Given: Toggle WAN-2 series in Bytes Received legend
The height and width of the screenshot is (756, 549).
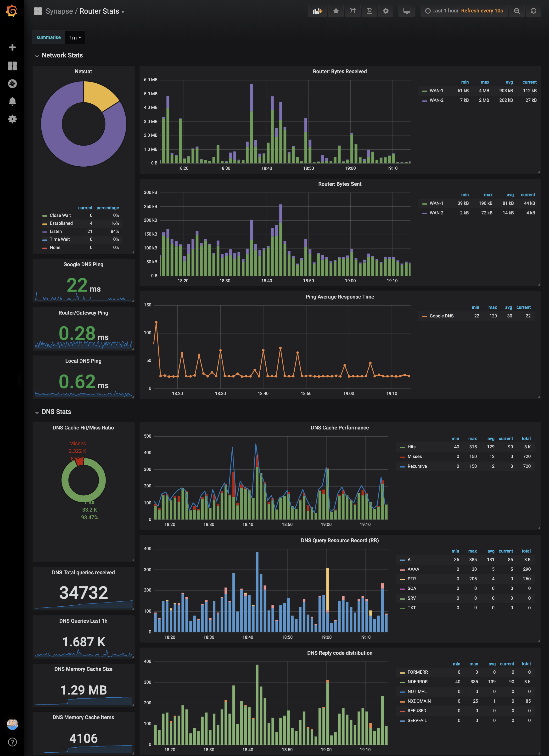Looking at the screenshot, I should [436, 100].
